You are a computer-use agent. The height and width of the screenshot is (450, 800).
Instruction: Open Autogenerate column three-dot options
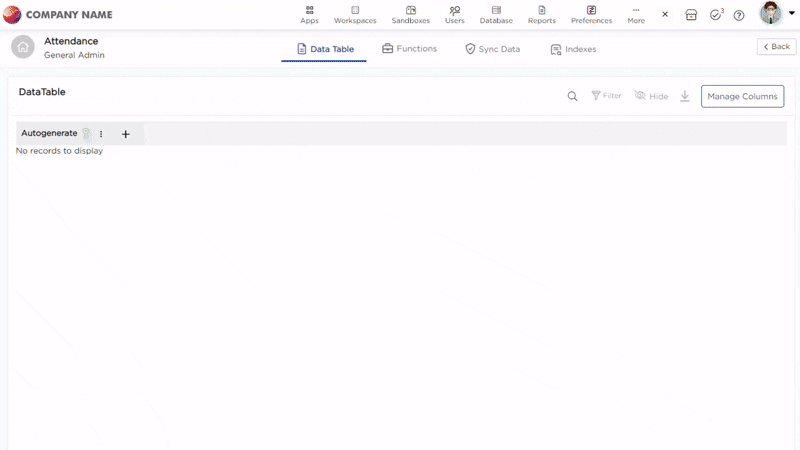[101, 134]
